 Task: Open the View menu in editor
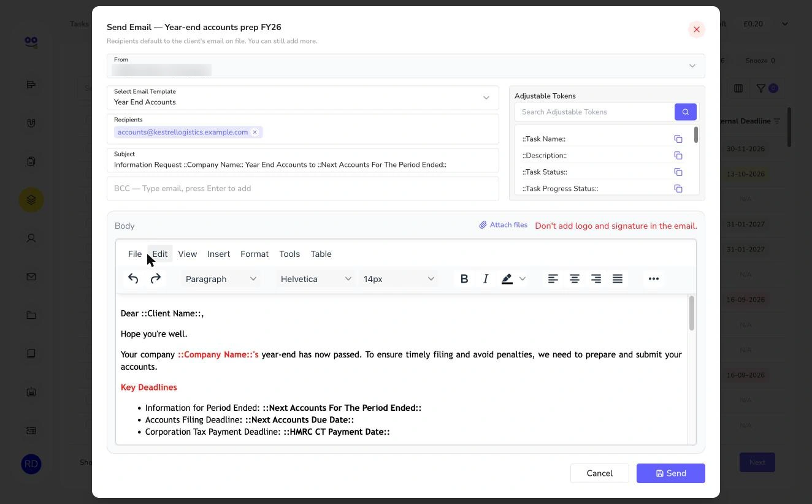tap(188, 254)
